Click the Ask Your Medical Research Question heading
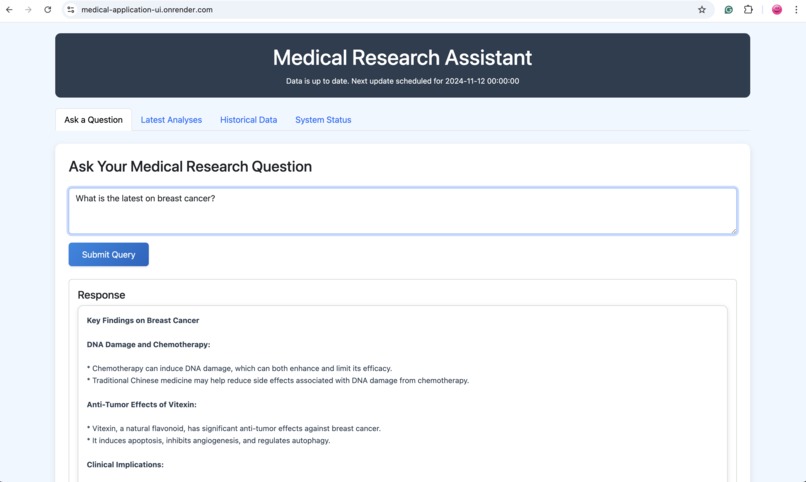806x482 pixels. coord(190,166)
